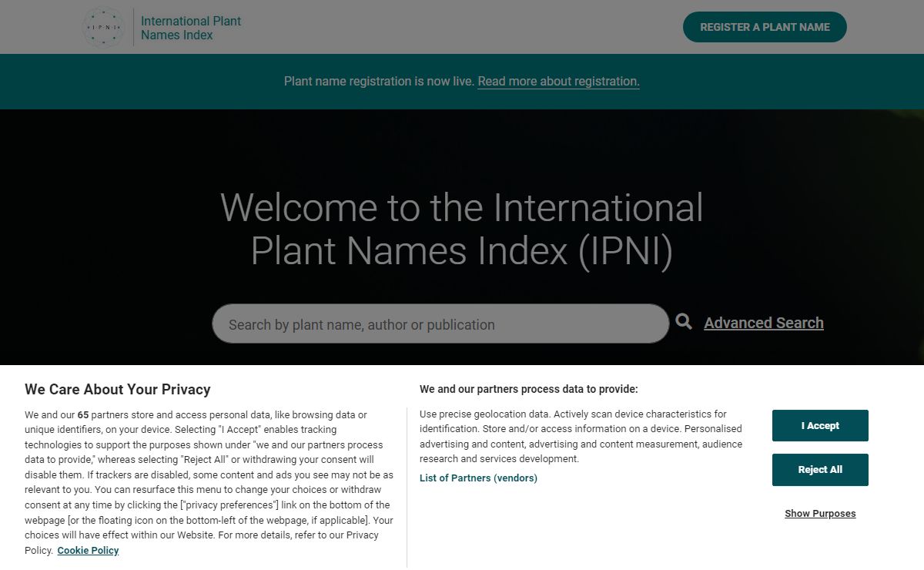Click "We and our partners process data to provide:" text
Image resolution: width=924 pixels, height=570 pixels.
tap(529, 389)
